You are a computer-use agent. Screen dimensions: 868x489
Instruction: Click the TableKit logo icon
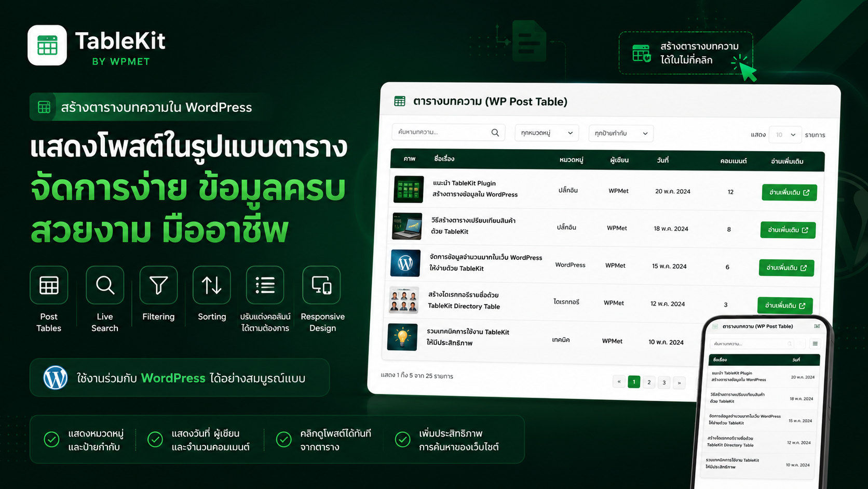coord(47,45)
